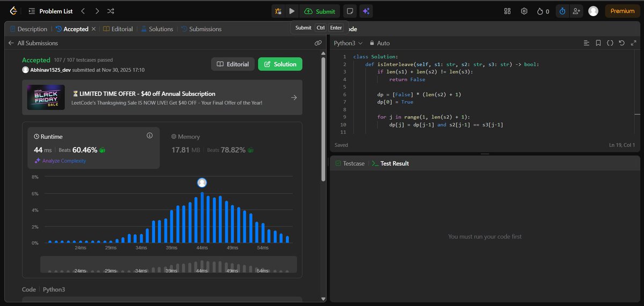
Task: Click the streak flame counter
Action: (543, 11)
